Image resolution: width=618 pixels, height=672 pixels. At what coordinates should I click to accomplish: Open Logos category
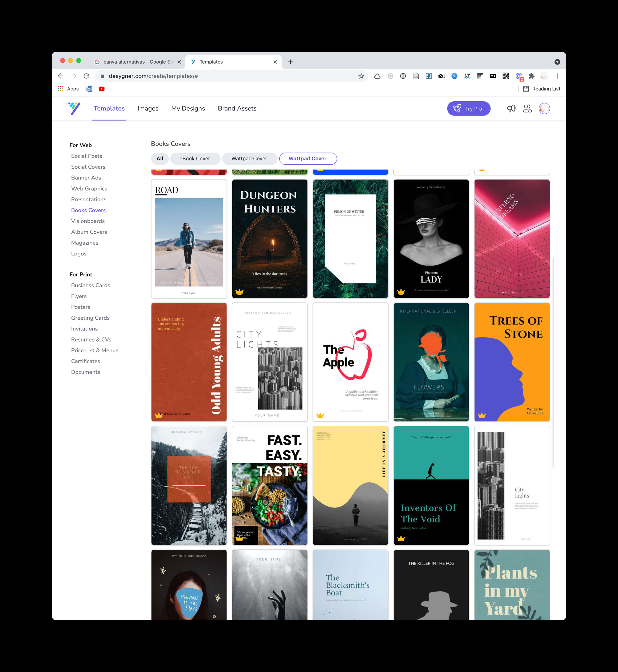pos(79,254)
